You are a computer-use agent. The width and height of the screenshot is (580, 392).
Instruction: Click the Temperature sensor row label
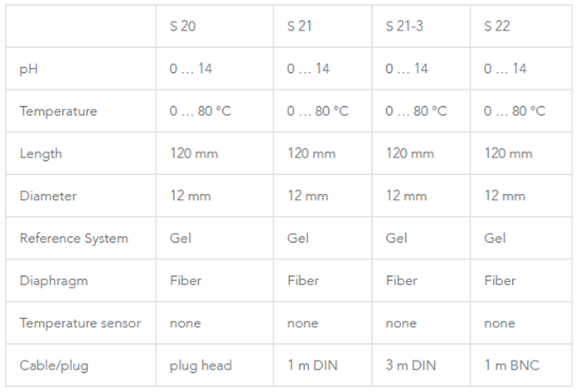tap(80, 322)
